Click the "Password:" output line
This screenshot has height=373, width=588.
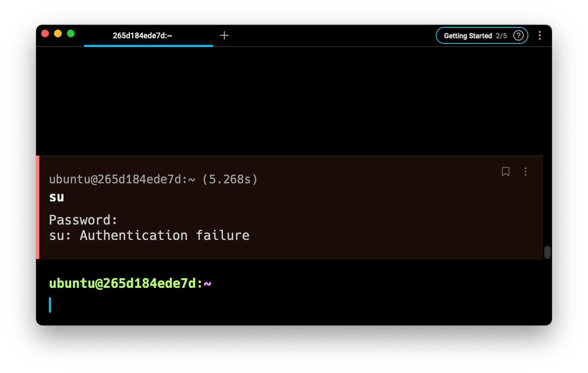click(83, 220)
